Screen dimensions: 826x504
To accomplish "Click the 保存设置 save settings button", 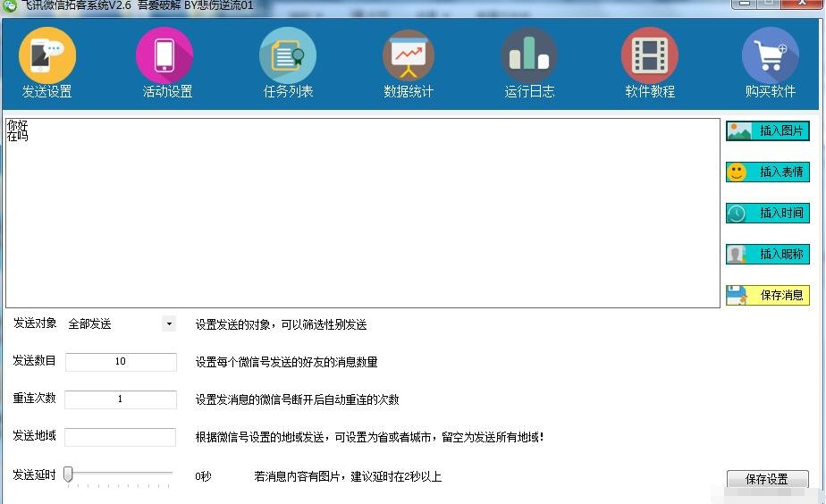I will tap(768, 479).
